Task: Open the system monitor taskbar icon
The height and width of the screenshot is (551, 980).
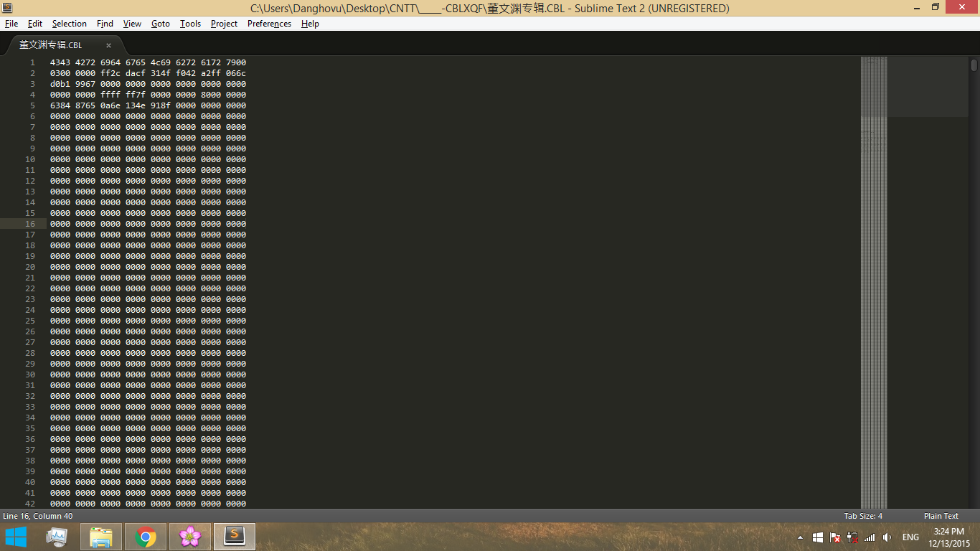Action: [x=57, y=537]
